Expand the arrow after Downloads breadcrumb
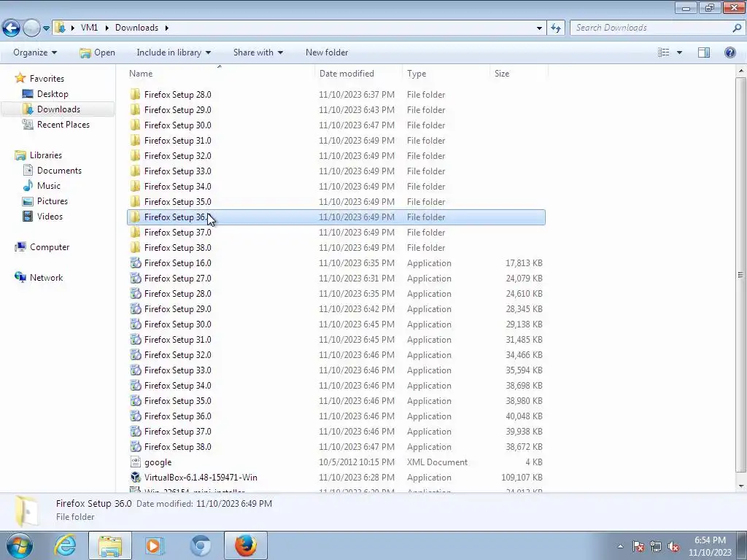The width and height of the screenshot is (747, 560). [167, 28]
